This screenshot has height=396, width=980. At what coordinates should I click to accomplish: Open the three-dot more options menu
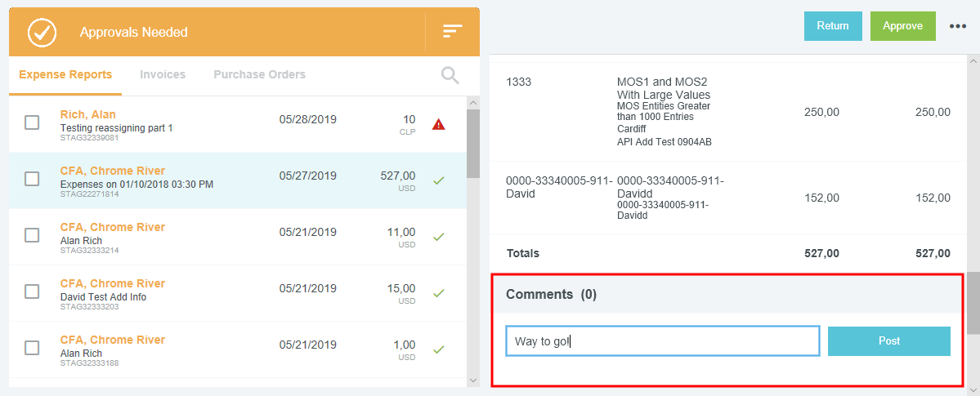point(957,26)
